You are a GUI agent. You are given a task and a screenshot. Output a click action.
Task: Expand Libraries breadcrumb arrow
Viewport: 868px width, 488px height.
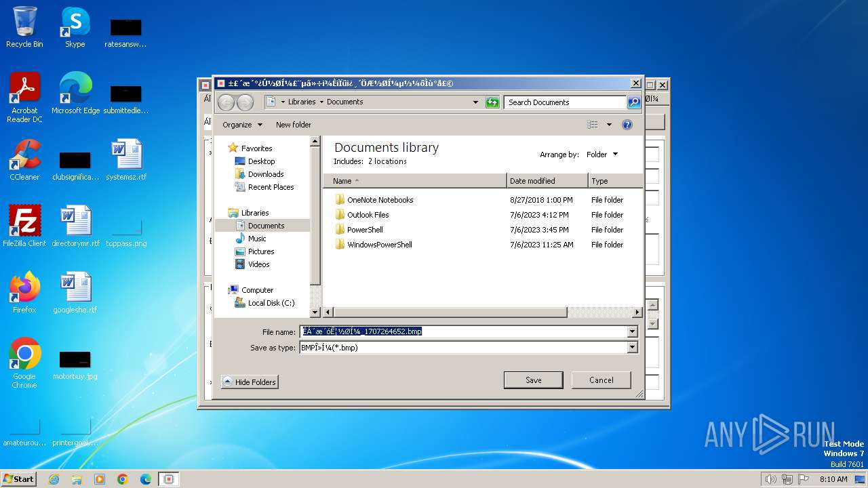point(322,102)
